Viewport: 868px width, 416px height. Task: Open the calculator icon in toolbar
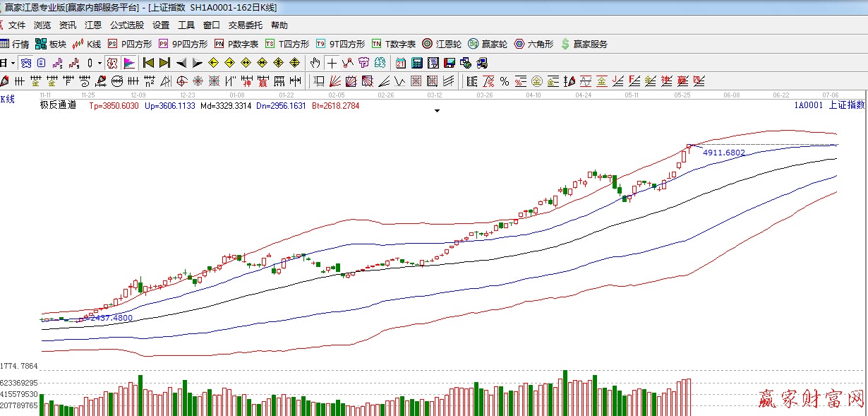pyautogui.click(x=416, y=63)
